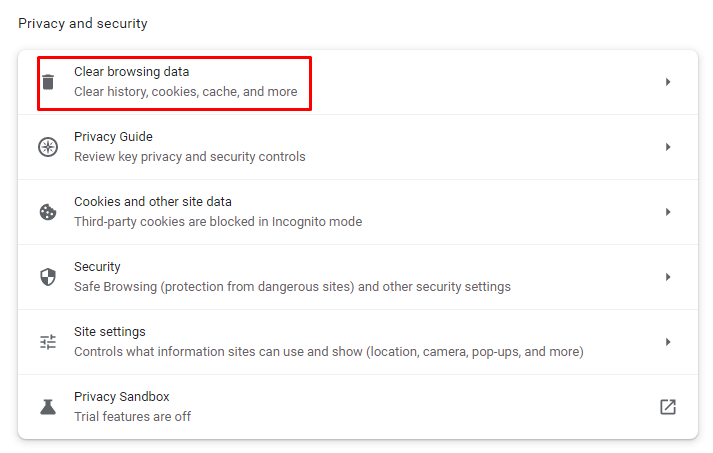Select the Privacy Guide title
Image resolution: width=713 pixels, height=453 pixels.
click(x=113, y=137)
